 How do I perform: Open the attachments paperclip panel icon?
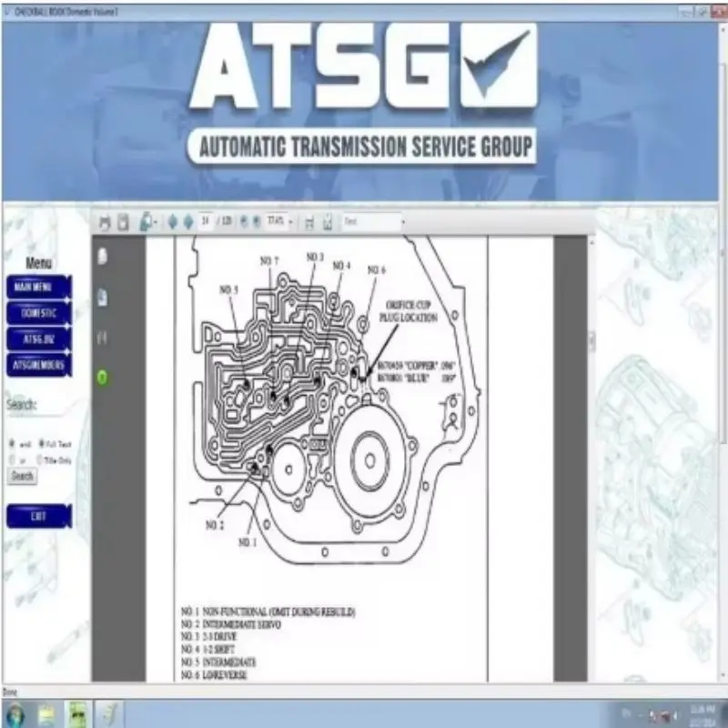click(103, 338)
